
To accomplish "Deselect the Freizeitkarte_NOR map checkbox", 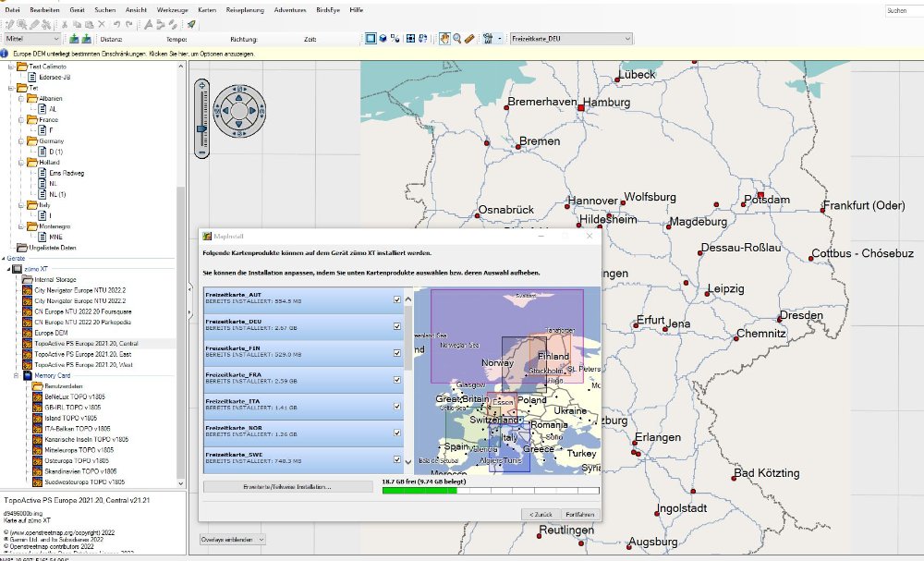I will tap(397, 432).
